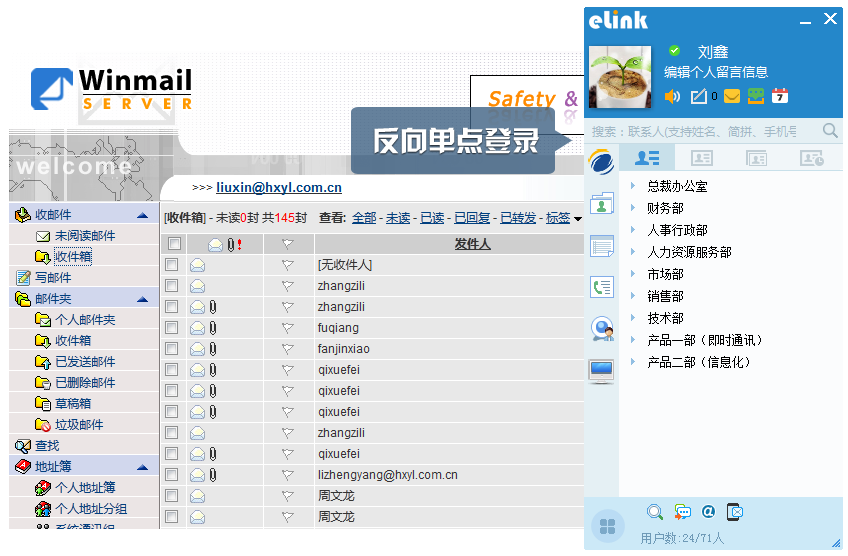Open 已发送邮件 sent folder
Screen dimensions: 848x556
click(85, 362)
